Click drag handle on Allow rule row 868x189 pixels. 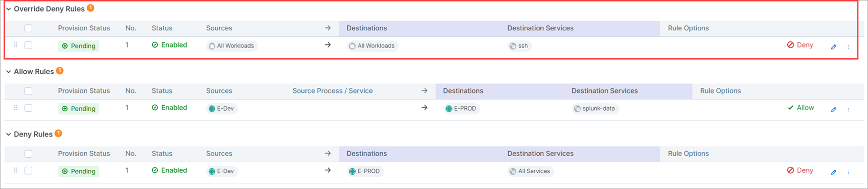tap(16, 108)
